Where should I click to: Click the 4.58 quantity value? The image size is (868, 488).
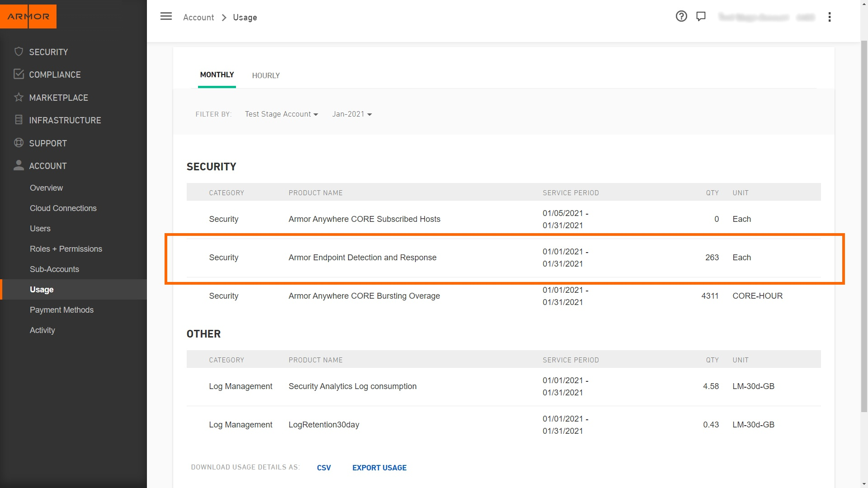[711, 386]
